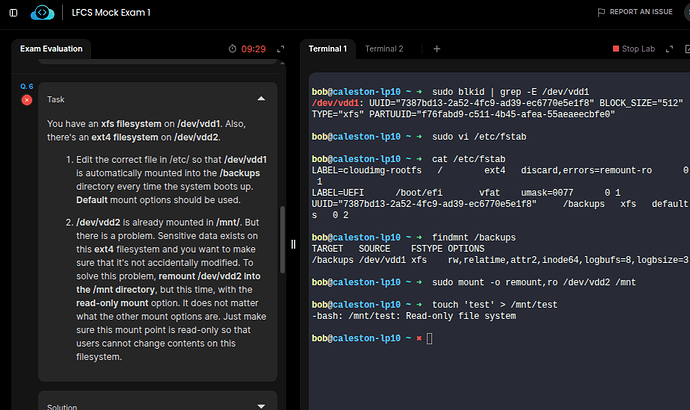690x410 pixels.
Task: Click the terminal command prompt line
Action: [x=430, y=340]
